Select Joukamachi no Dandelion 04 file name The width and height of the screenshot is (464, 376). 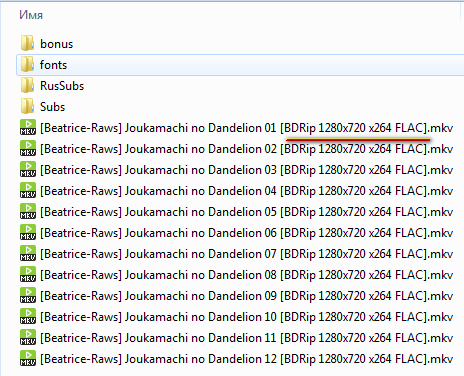click(x=246, y=191)
